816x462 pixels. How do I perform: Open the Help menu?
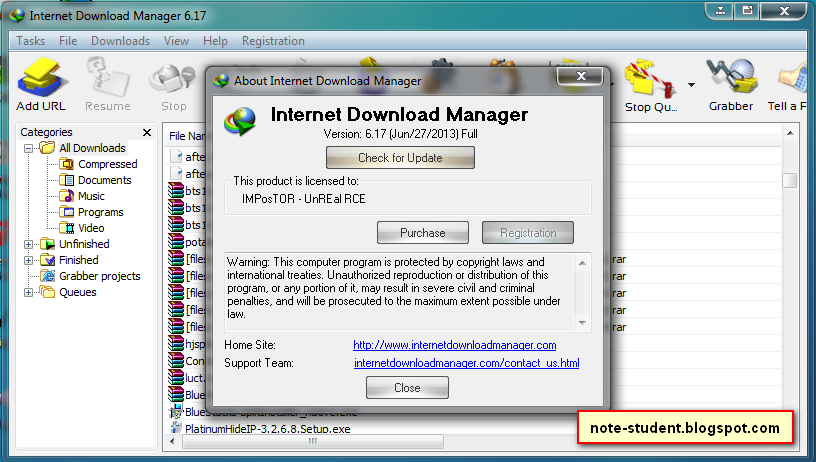pos(215,41)
